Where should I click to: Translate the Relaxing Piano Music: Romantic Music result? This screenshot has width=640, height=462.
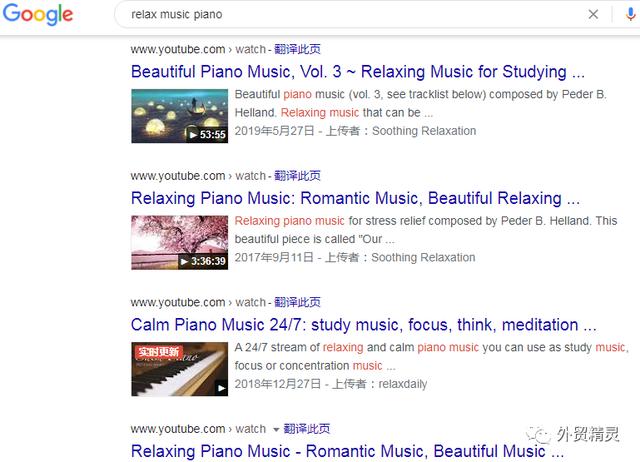coord(297,176)
